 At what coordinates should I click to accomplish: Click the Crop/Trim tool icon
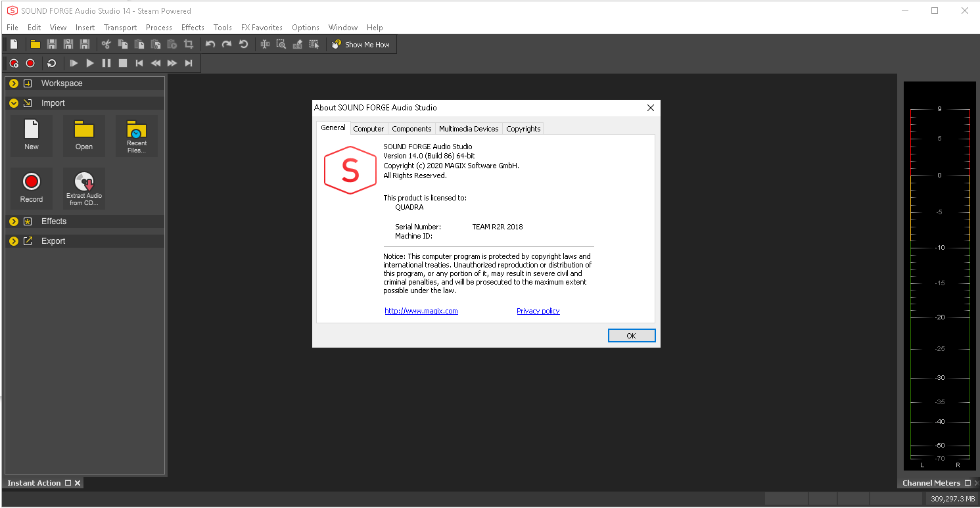[189, 44]
